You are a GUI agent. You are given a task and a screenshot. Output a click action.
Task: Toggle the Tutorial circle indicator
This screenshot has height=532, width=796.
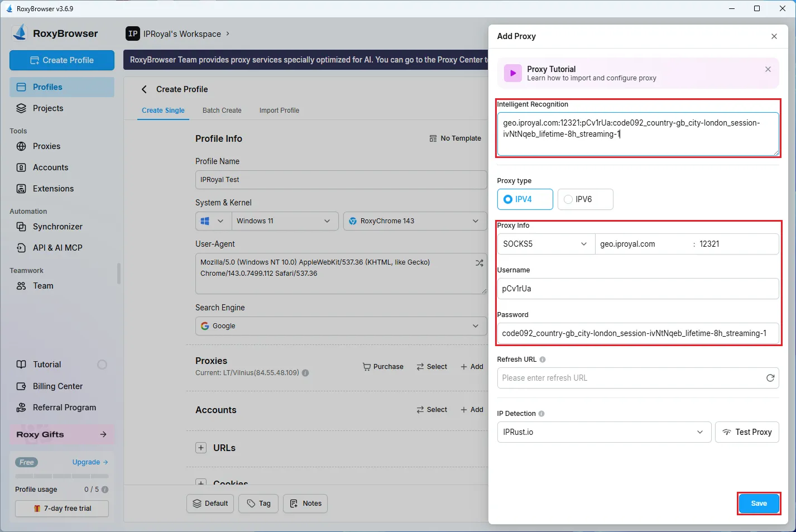(x=102, y=365)
